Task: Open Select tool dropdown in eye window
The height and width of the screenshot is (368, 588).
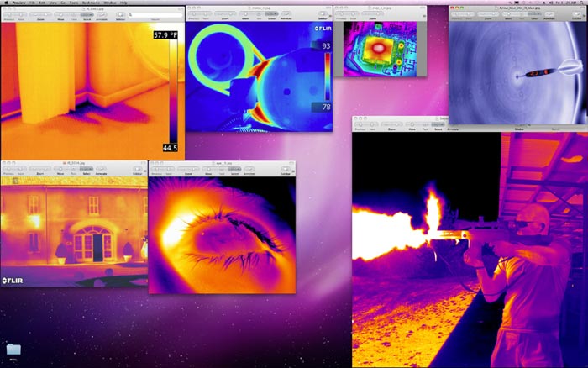Action: (x=234, y=169)
